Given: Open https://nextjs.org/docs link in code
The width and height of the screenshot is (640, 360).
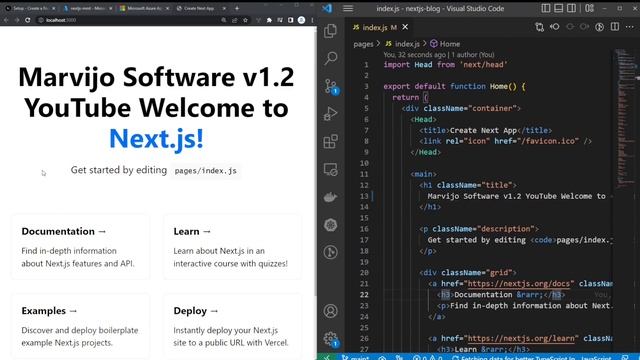Looking at the screenshot, I should point(520,284).
